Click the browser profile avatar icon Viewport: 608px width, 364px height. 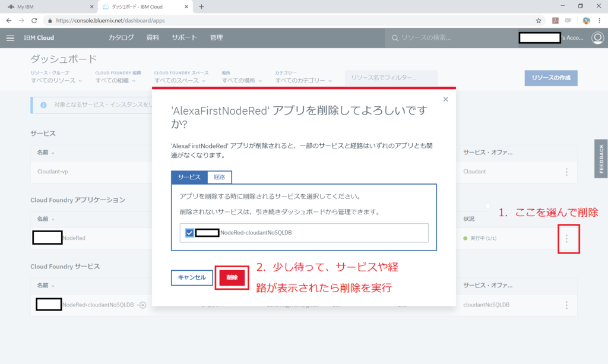coord(586,21)
